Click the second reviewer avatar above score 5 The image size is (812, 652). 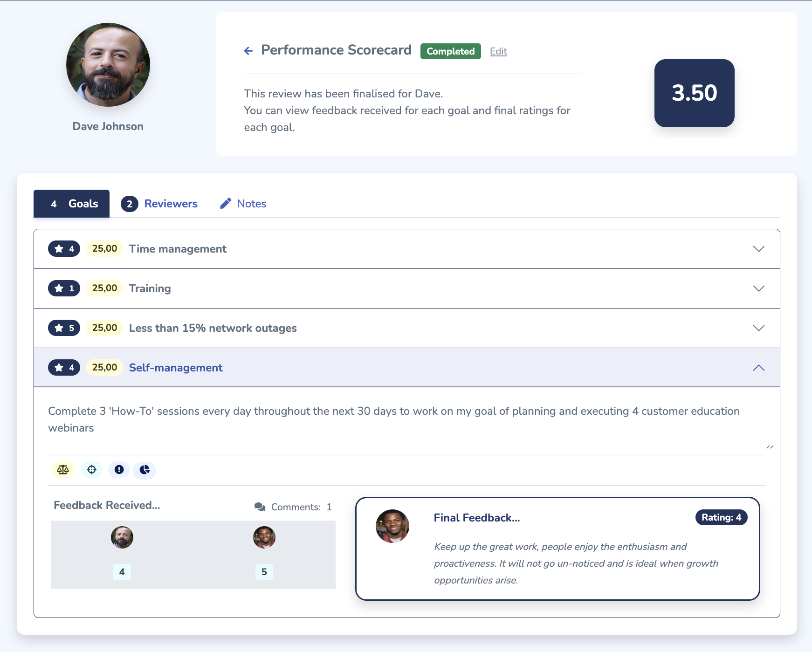click(x=264, y=537)
